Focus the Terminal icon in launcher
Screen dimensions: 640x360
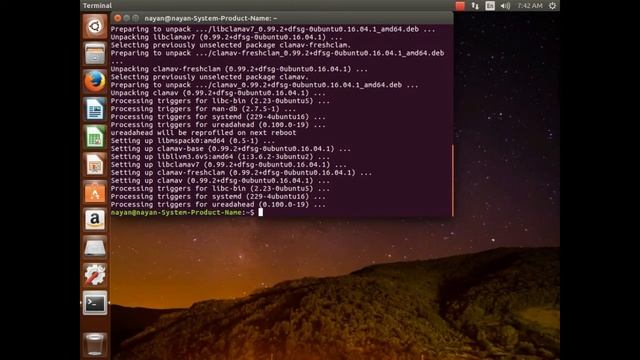[x=95, y=303]
